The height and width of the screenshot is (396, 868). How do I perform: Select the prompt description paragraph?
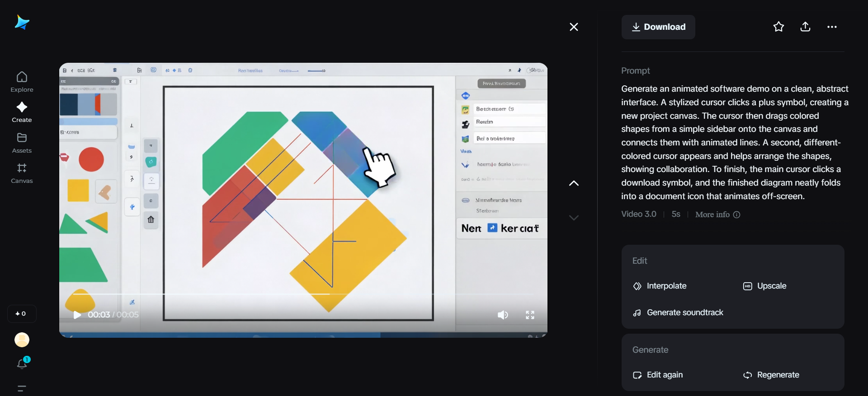point(735,143)
